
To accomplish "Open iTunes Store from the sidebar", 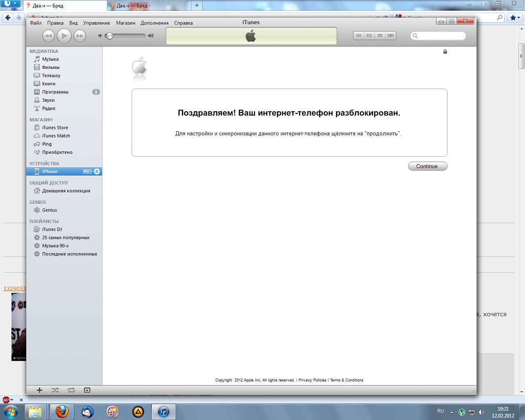I will point(64,128).
